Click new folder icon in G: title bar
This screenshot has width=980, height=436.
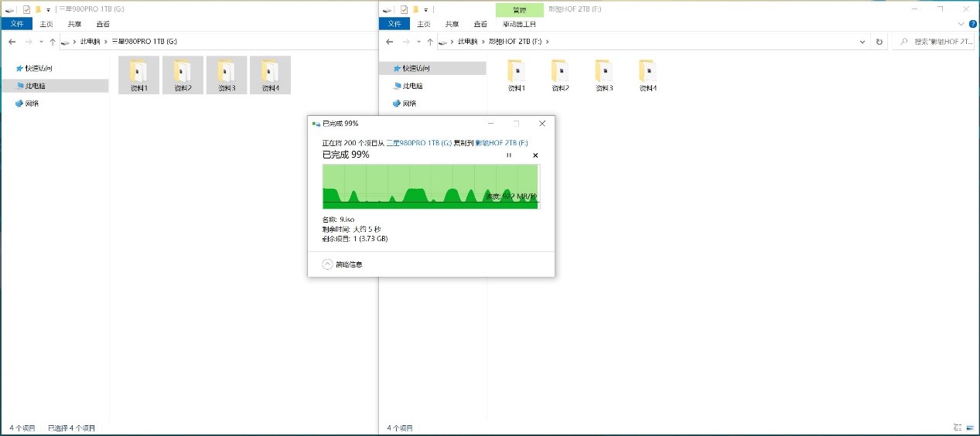pyautogui.click(x=37, y=9)
